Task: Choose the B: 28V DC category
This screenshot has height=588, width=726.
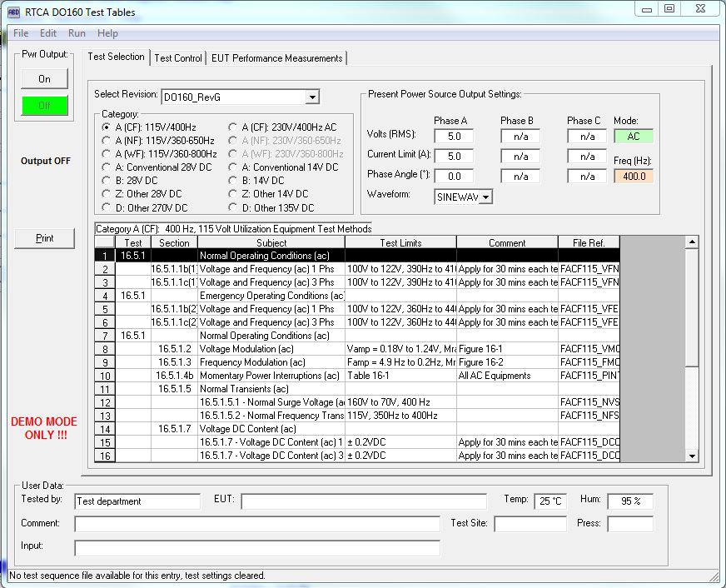Action: (107, 181)
